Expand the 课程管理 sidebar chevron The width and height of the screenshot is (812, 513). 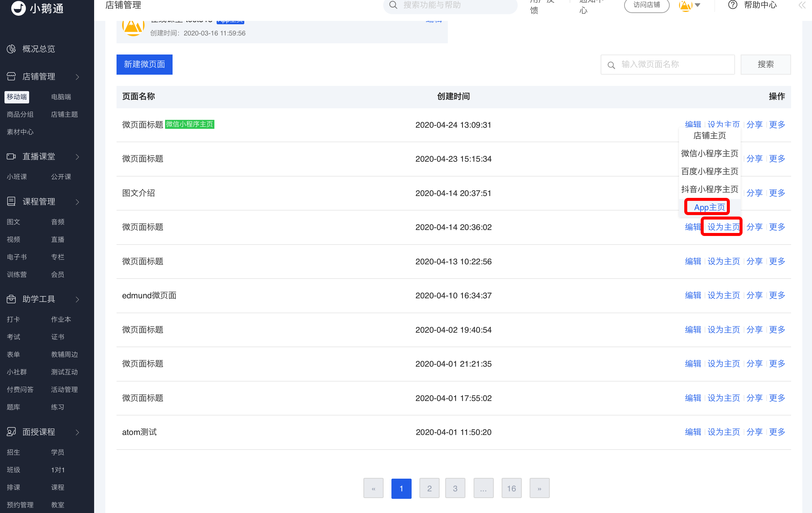pos(78,202)
